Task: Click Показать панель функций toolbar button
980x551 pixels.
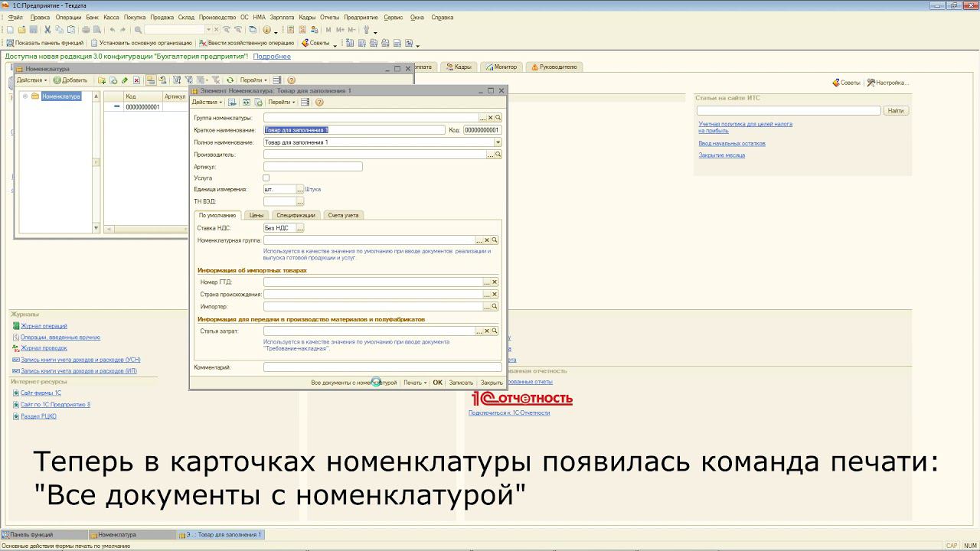Action: pyautogui.click(x=44, y=43)
